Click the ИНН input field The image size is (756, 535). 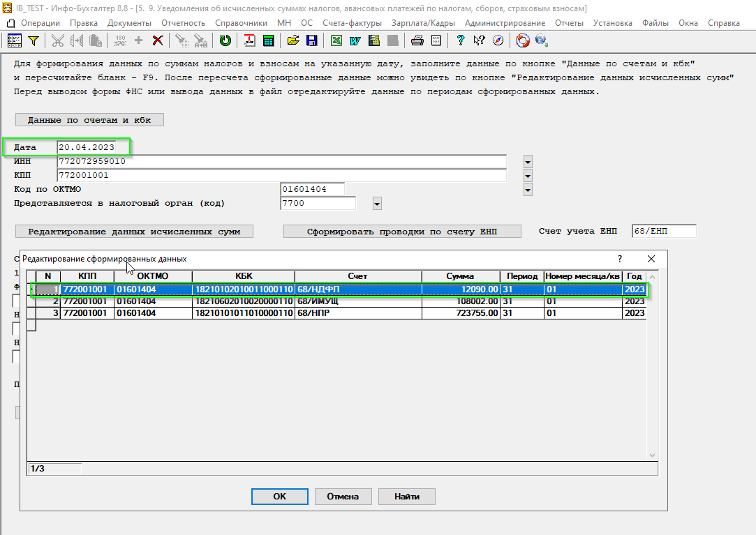[281, 161]
